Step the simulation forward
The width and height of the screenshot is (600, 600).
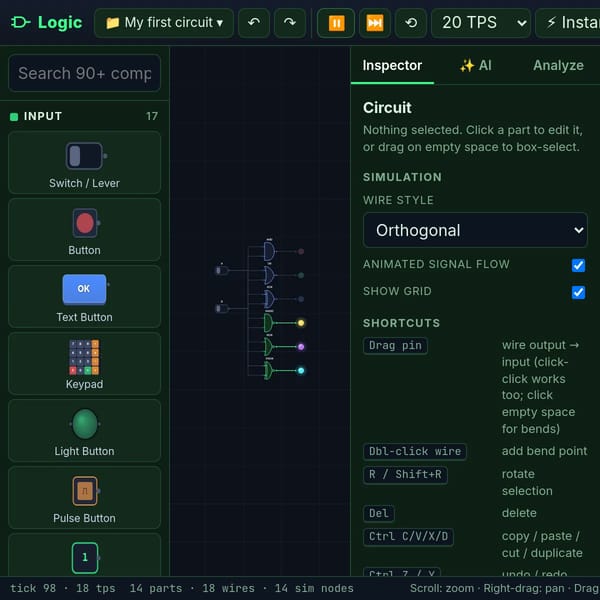pyautogui.click(x=375, y=23)
